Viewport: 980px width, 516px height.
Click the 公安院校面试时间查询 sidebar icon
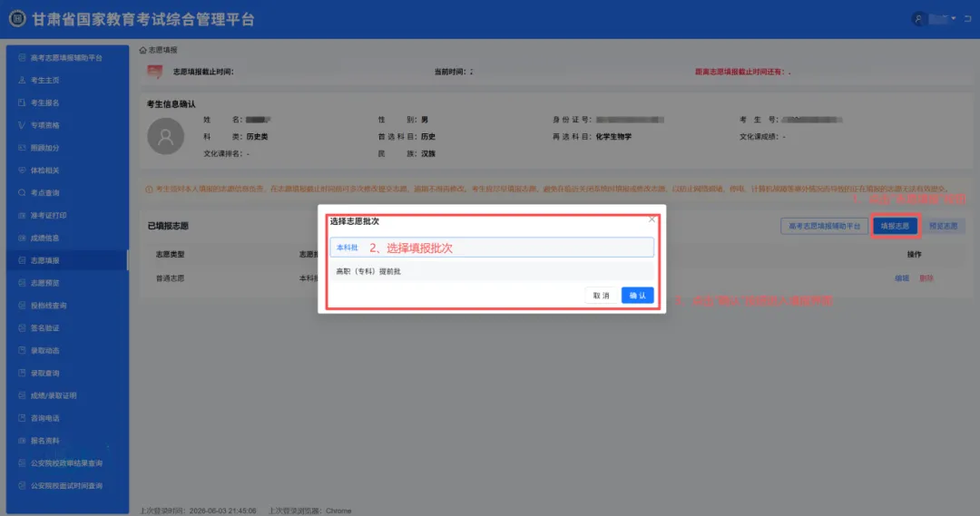(x=22, y=485)
